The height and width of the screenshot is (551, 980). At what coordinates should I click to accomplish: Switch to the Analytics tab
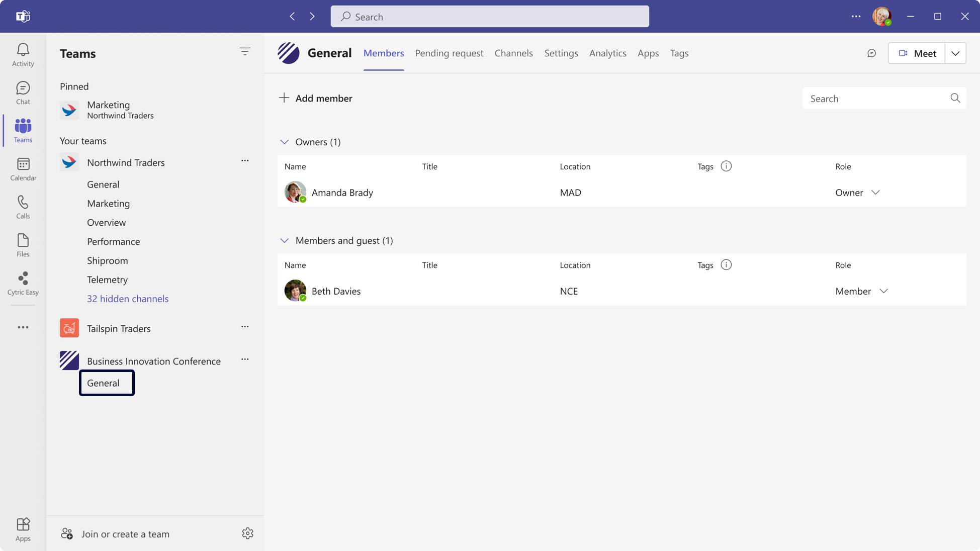click(607, 53)
